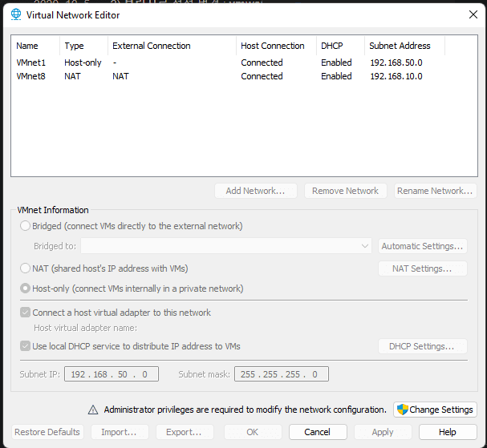Toggle Use local DHCP service checkbox
The height and width of the screenshot is (448, 487).
(26, 346)
